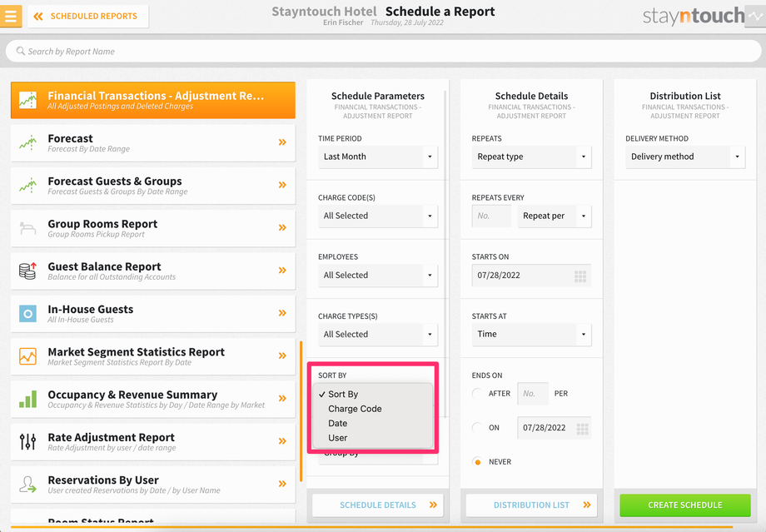Click the report list vertical scrollbar
766x532 pixels.
301,410
